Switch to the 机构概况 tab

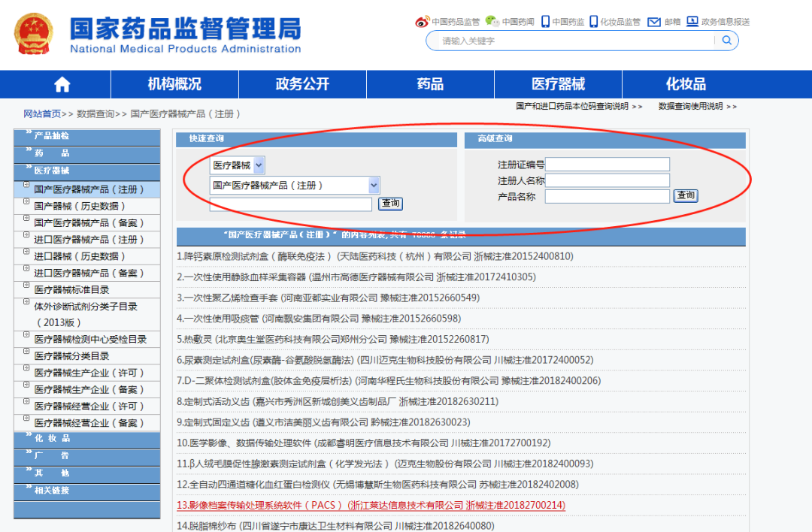point(174,84)
